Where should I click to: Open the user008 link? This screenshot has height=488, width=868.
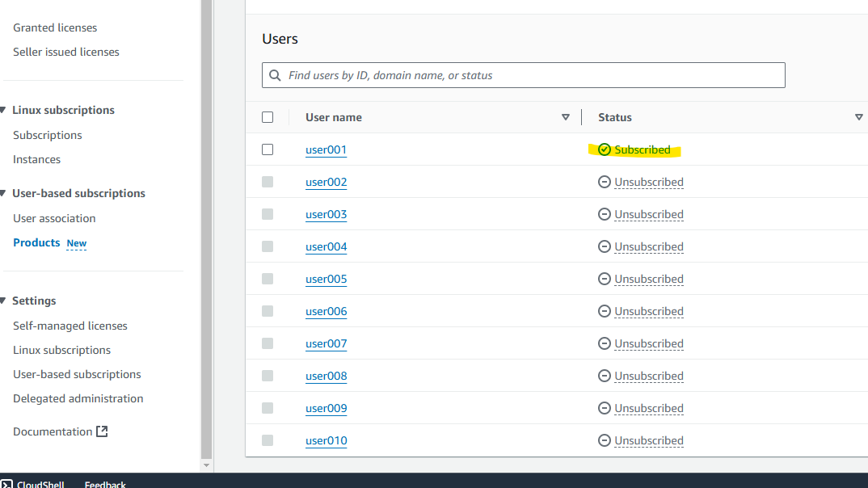[x=326, y=377]
